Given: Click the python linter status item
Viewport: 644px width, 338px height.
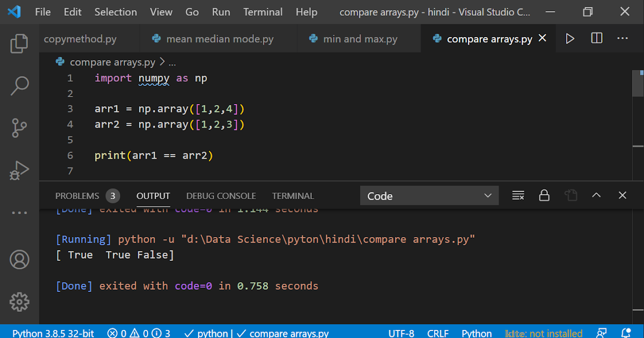Looking at the screenshot, I should 207,333.
